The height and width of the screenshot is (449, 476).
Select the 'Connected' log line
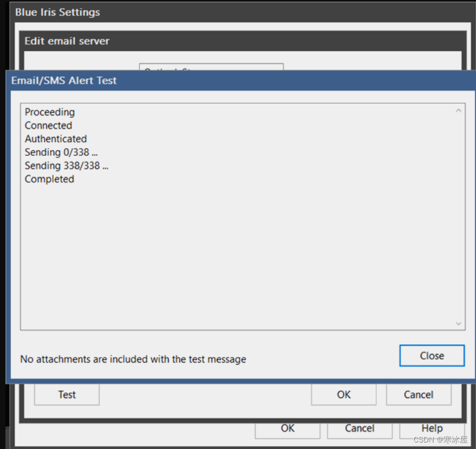point(48,125)
